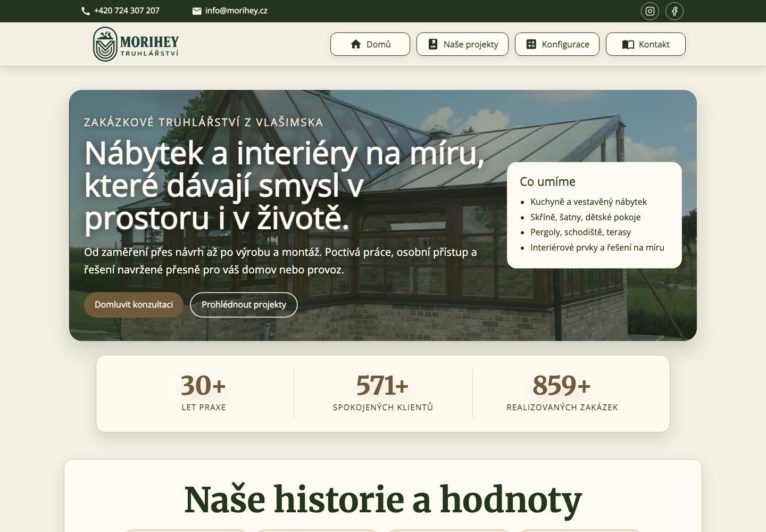Viewport: 766px width, 532px height.
Task: Click Pergoly, schodiště, terasy item
Action: 580,232
